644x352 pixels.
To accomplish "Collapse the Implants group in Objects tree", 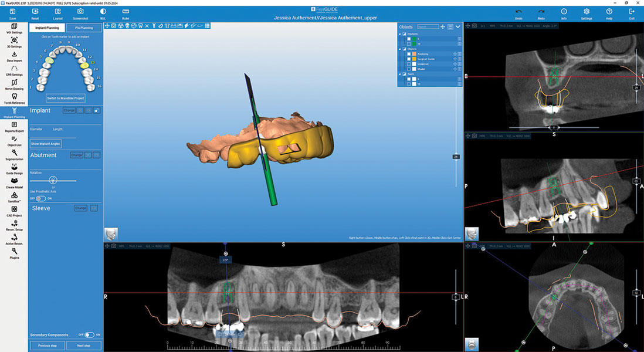I will coord(399,33).
